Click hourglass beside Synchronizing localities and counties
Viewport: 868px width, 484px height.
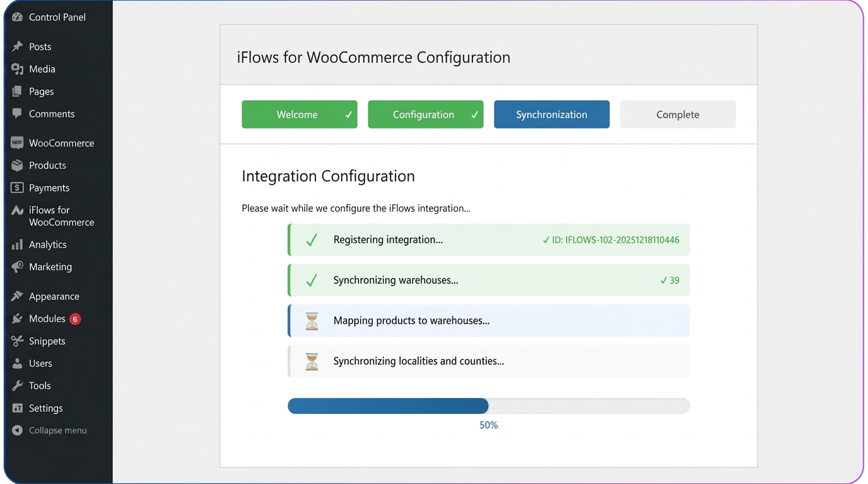[x=312, y=361]
